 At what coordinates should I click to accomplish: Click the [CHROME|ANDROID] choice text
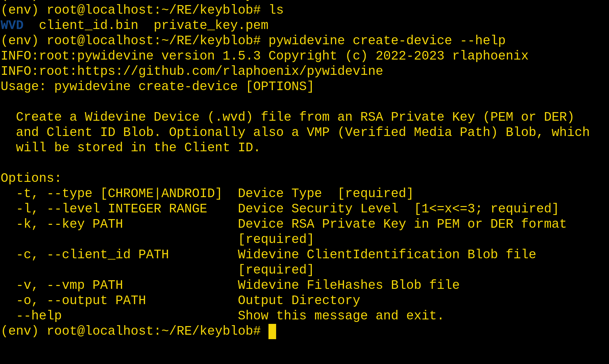click(161, 194)
